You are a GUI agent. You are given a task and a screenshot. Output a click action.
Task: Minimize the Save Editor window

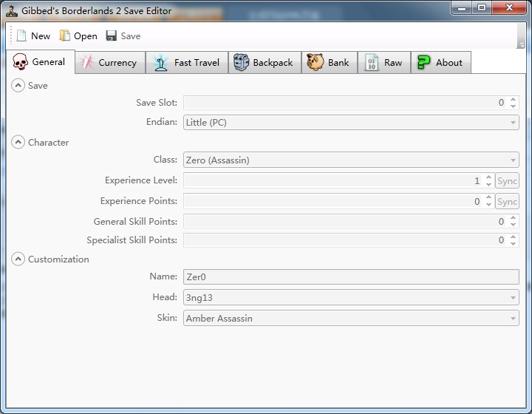click(x=462, y=8)
